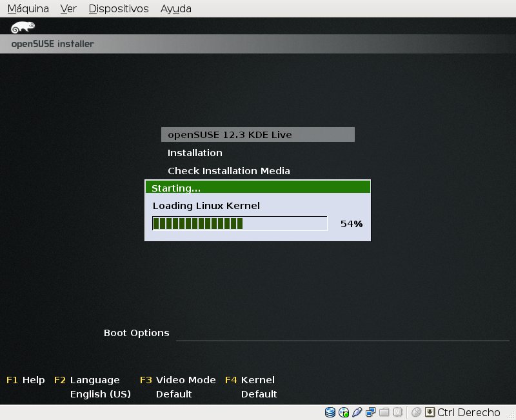Click the English (US) language value
Viewport: 516px width, 420px height.
(x=101, y=394)
